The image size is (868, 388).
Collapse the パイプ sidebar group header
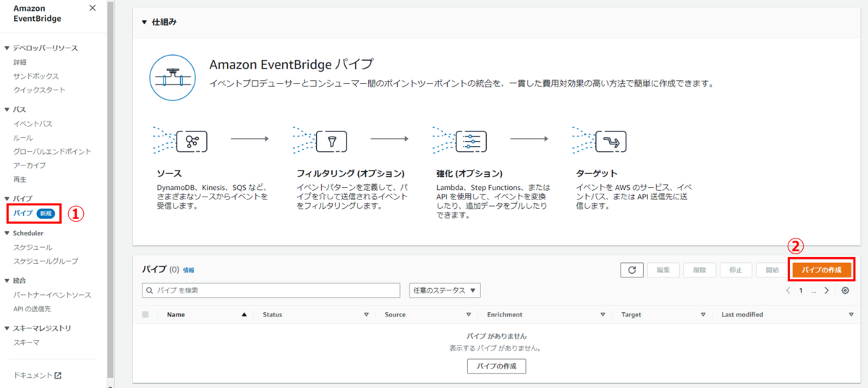click(x=7, y=198)
